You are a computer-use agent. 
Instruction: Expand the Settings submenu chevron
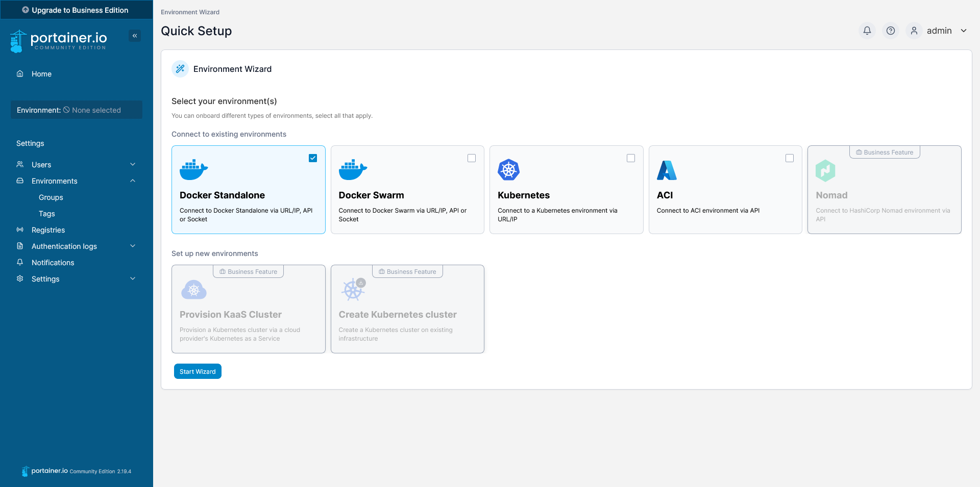click(x=133, y=278)
